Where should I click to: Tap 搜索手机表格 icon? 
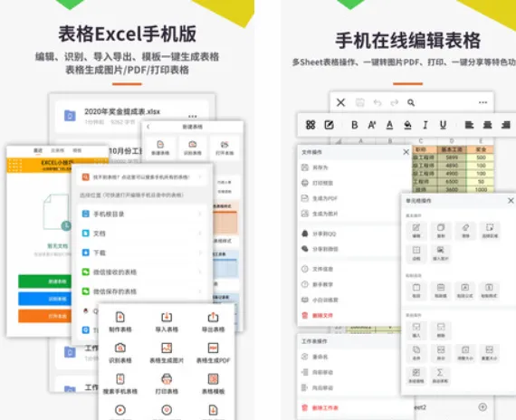click(x=120, y=384)
